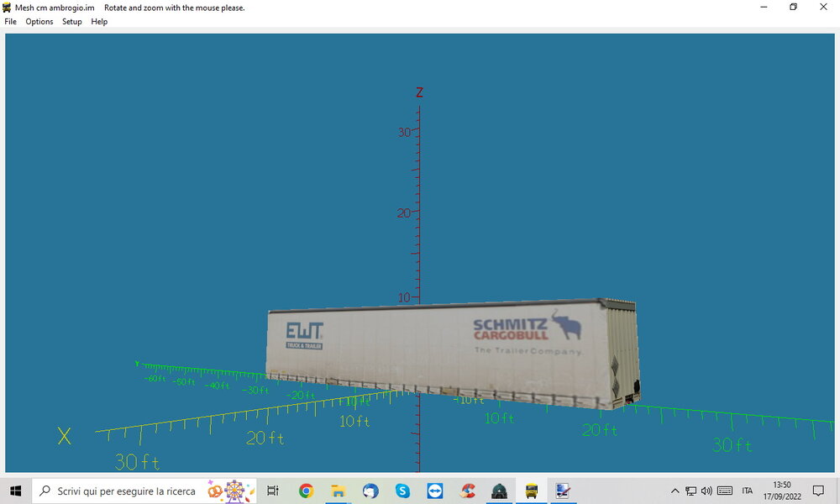Image resolution: width=840 pixels, height=504 pixels.
Task: Open the touch keyboard tray icon
Action: [725, 491]
